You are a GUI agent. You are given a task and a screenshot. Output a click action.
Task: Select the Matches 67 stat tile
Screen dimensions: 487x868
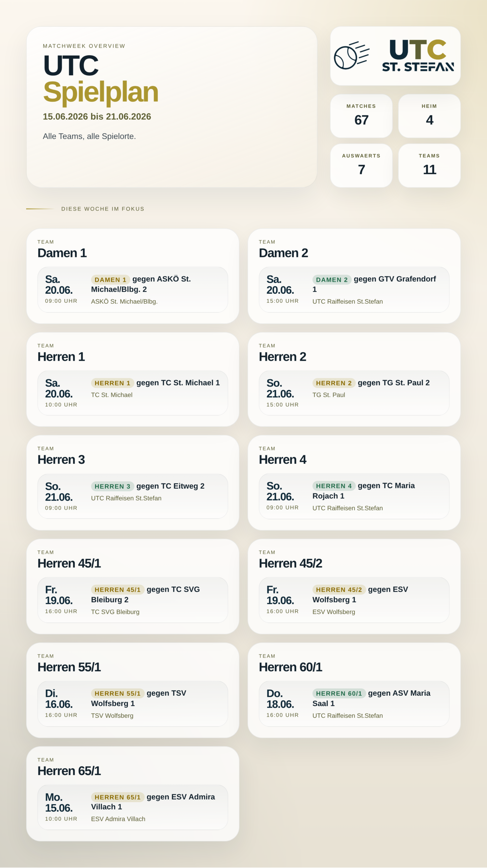361,116
